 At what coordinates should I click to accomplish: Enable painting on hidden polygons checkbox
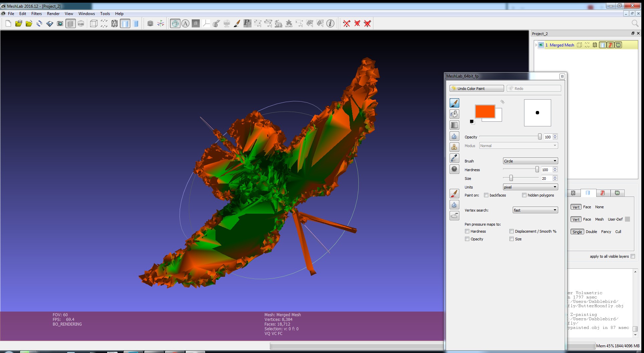pyautogui.click(x=524, y=195)
